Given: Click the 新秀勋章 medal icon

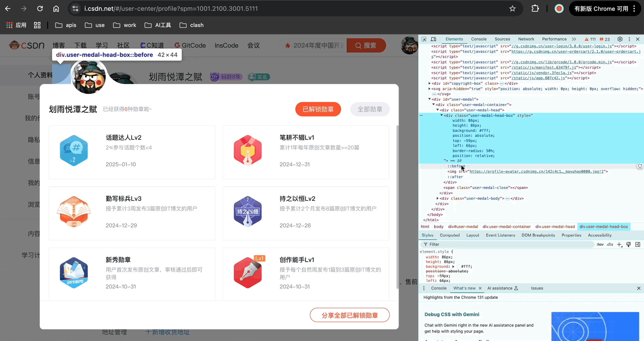Looking at the screenshot, I should [74, 273].
